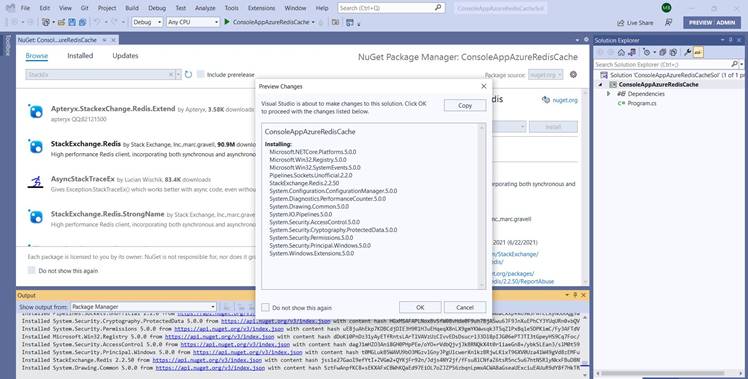
Task: Pin the Output panel
Action: pyautogui.click(x=575, y=295)
